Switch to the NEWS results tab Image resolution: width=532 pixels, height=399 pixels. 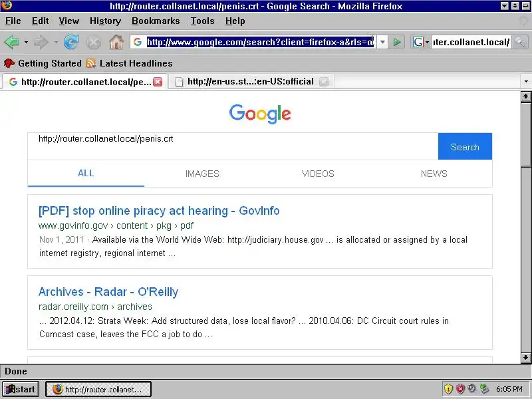tap(434, 174)
